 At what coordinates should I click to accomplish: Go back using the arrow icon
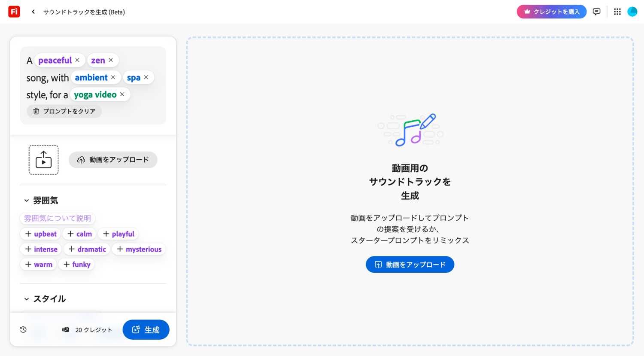click(x=33, y=12)
